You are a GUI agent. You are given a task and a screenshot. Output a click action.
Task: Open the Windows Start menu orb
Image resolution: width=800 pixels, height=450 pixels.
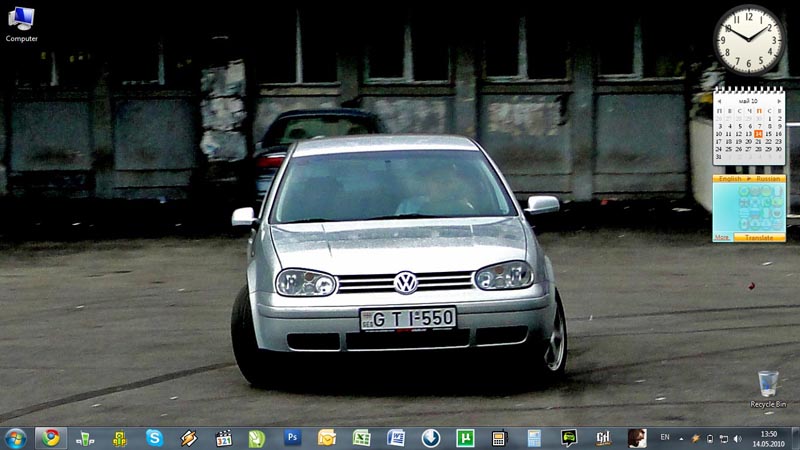pyautogui.click(x=15, y=438)
